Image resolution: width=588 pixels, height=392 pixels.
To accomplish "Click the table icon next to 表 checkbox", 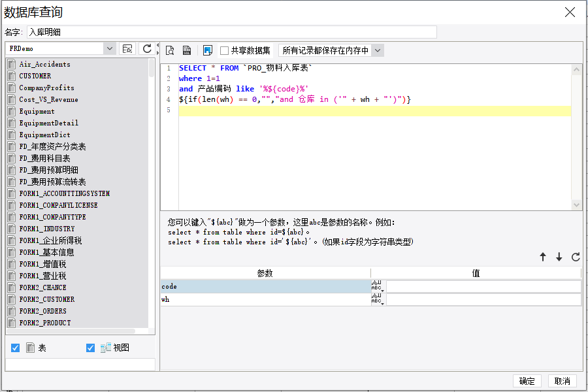I will click(30, 348).
